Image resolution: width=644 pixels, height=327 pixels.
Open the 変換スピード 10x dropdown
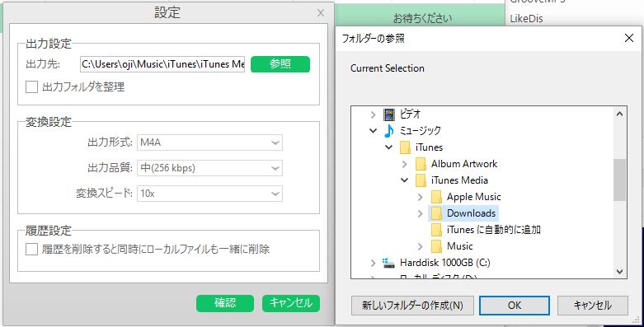click(x=210, y=194)
